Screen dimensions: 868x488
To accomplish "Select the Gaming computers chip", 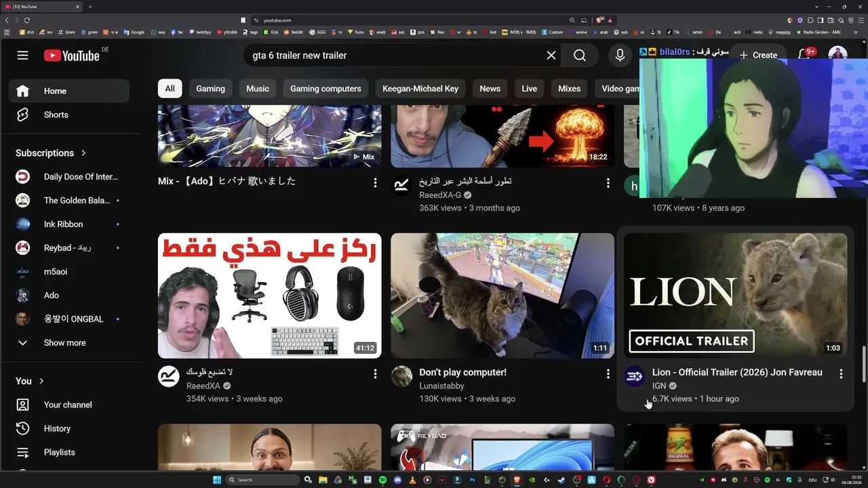I will coord(325,89).
